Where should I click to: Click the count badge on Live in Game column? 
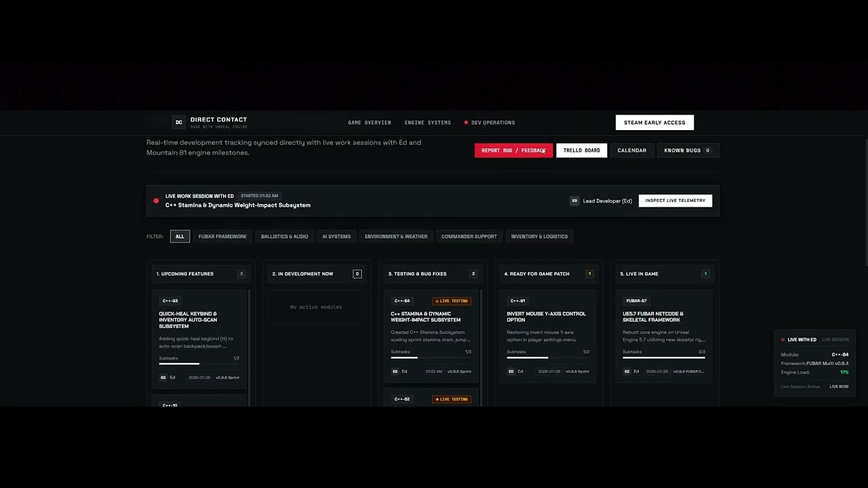[x=705, y=274]
